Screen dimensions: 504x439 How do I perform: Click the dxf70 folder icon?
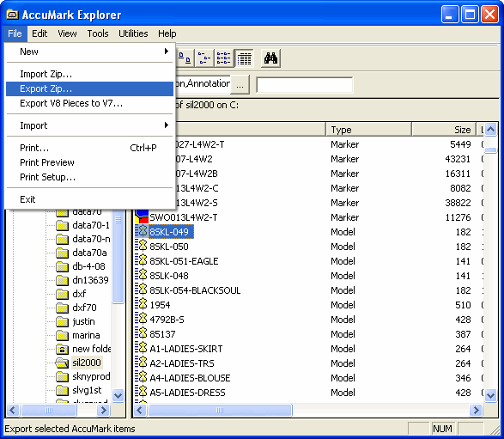[62, 308]
